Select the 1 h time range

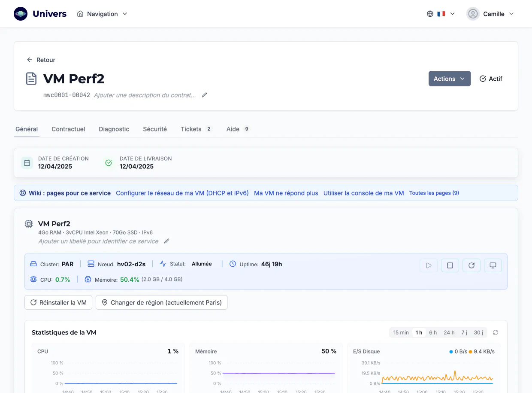(419, 332)
